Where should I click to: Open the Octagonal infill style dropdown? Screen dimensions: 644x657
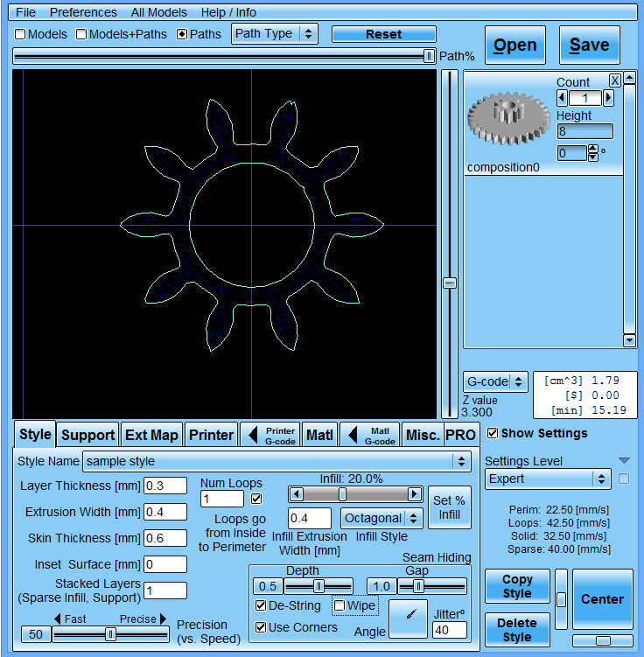click(381, 518)
